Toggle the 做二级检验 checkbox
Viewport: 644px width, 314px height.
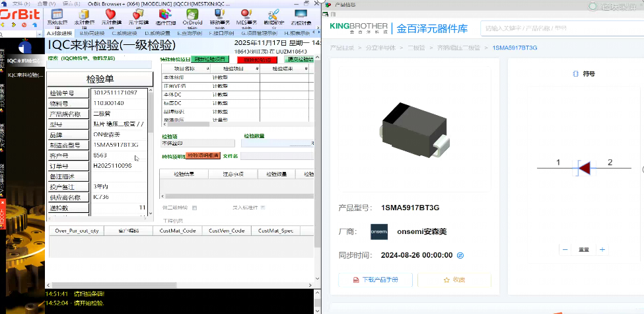pos(195,208)
